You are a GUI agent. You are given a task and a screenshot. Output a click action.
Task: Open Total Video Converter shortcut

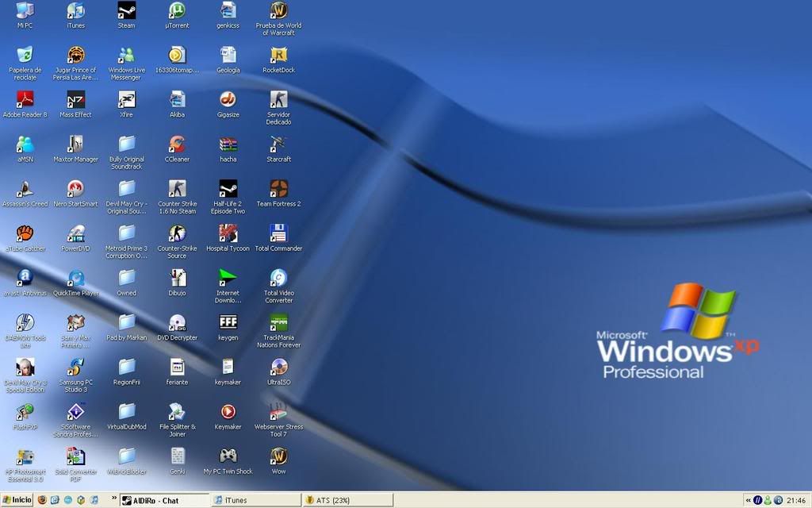(278, 286)
